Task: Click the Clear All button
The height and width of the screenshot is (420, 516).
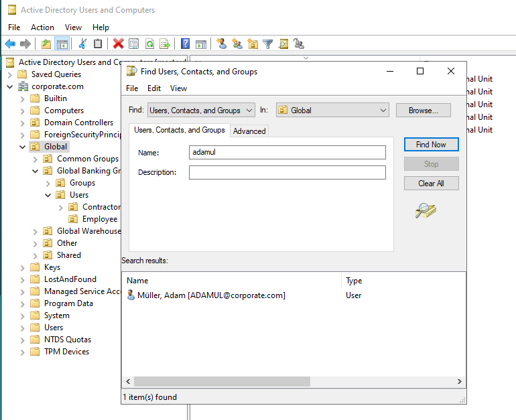Action: 431,183
